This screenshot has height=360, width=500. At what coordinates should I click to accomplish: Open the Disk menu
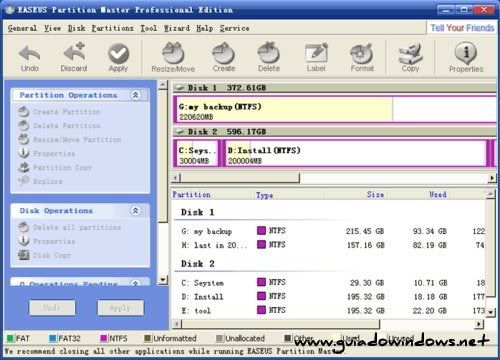[77, 28]
